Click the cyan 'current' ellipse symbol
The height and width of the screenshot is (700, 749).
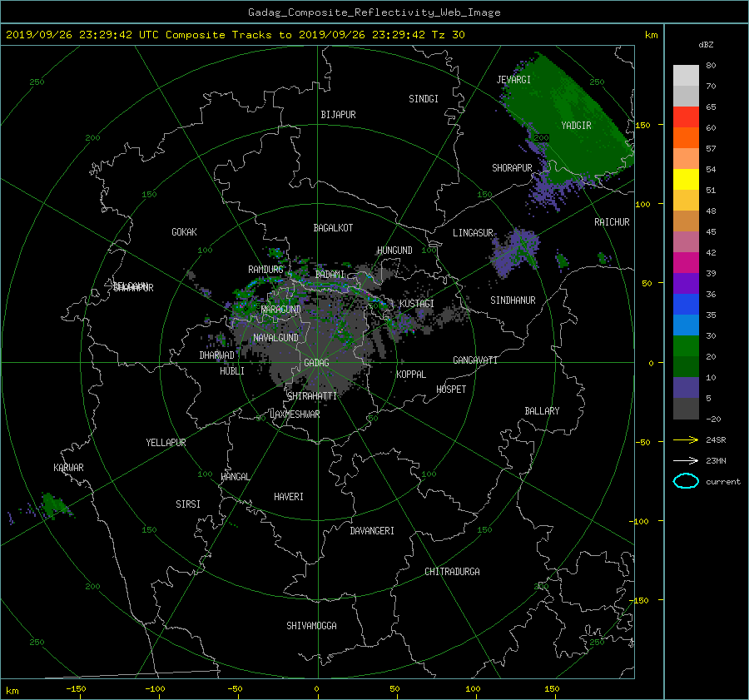pyautogui.click(x=686, y=481)
